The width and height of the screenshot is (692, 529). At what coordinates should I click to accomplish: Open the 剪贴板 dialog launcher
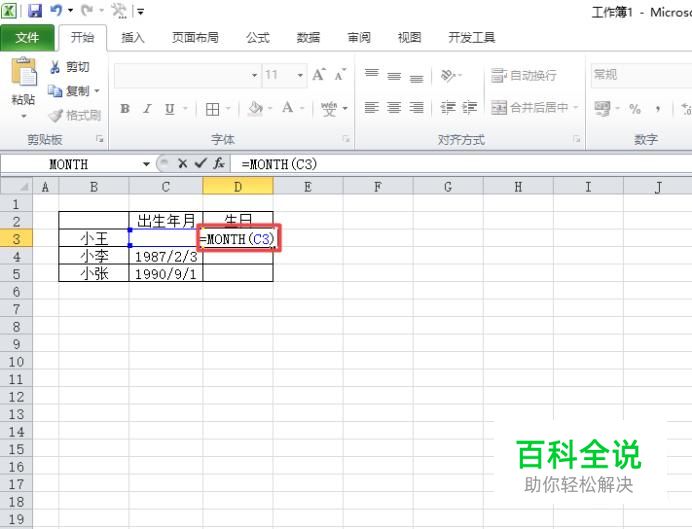point(100,139)
